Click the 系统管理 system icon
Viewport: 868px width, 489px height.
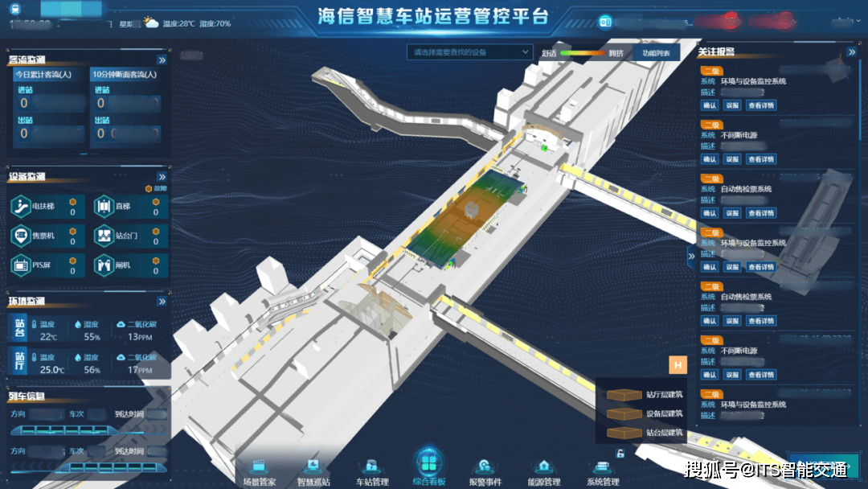pos(602,466)
